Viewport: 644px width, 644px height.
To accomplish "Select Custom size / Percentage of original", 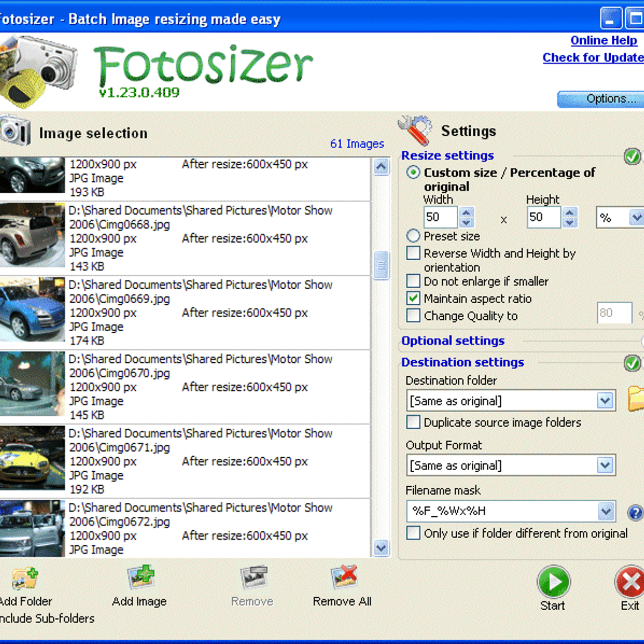I will pyautogui.click(x=413, y=173).
